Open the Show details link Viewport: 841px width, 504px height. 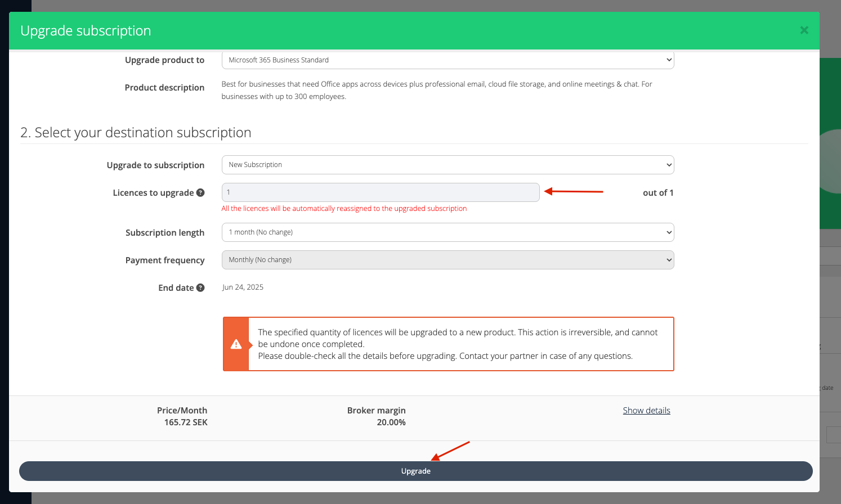pyautogui.click(x=646, y=411)
